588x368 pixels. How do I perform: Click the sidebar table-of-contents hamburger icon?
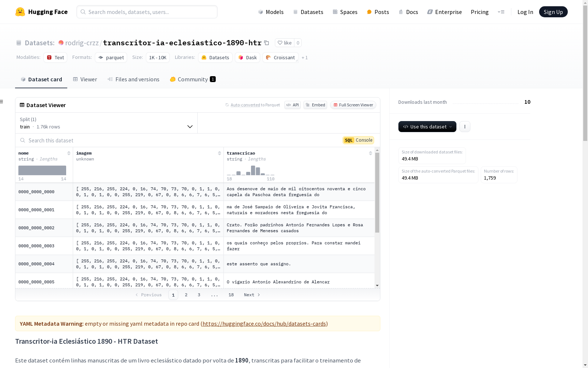point(2,102)
